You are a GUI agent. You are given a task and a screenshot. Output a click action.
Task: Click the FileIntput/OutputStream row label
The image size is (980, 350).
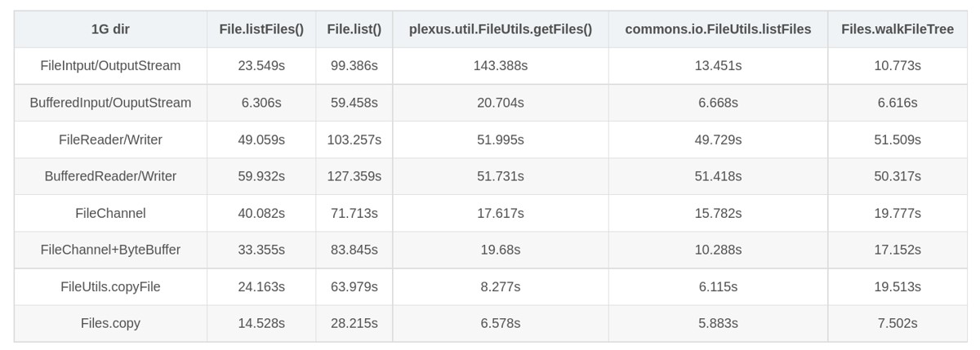point(110,65)
